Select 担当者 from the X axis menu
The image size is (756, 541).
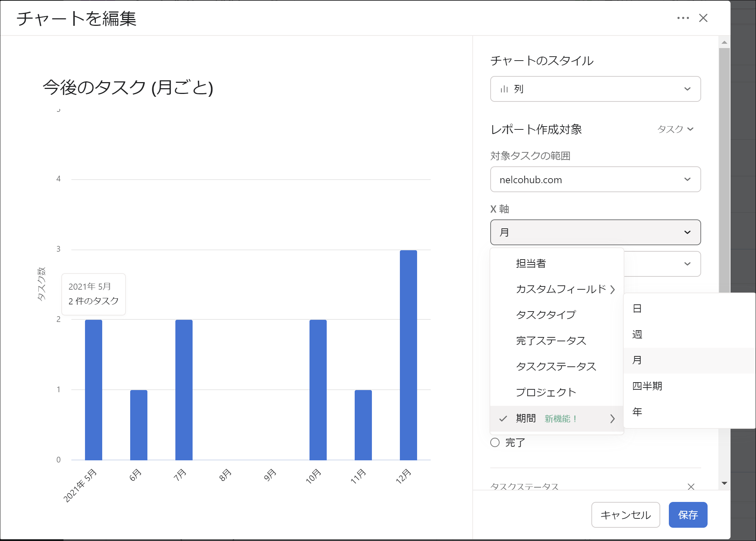[x=557, y=264]
